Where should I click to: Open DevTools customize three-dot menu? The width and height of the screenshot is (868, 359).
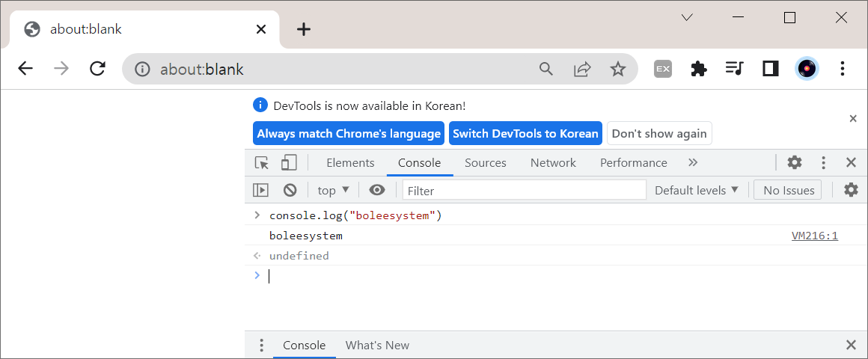point(824,162)
